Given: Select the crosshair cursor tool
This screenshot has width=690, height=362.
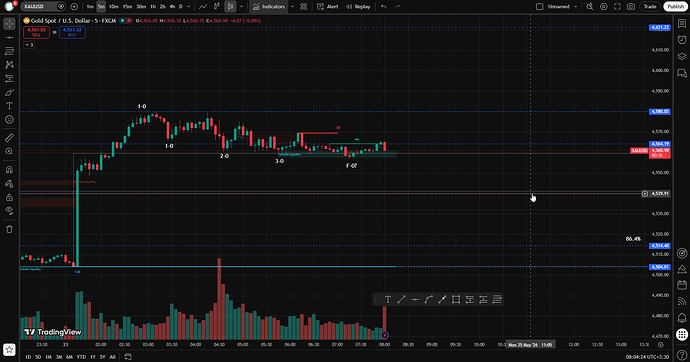Looking at the screenshot, I should tap(9, 24).
